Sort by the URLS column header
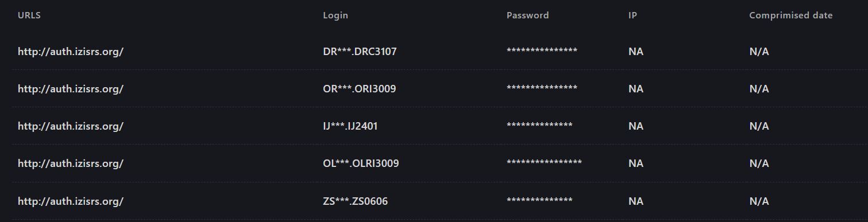This screenshot has height=222, width=868. 29,15
